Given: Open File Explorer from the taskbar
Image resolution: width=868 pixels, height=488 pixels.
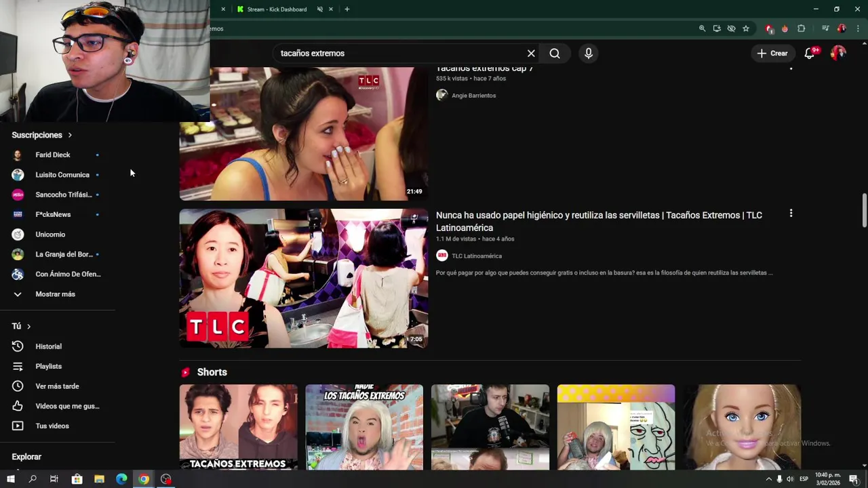Looking at the screenshot, I should coord(99,479).
